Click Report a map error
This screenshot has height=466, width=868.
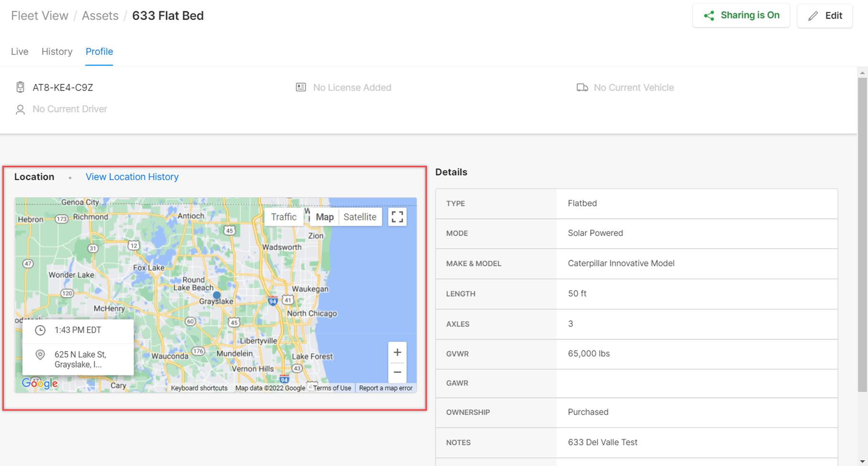[x=385, y=388]
